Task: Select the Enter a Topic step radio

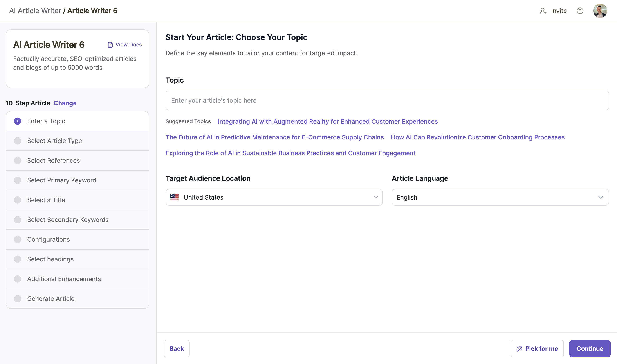Action: 17,121
